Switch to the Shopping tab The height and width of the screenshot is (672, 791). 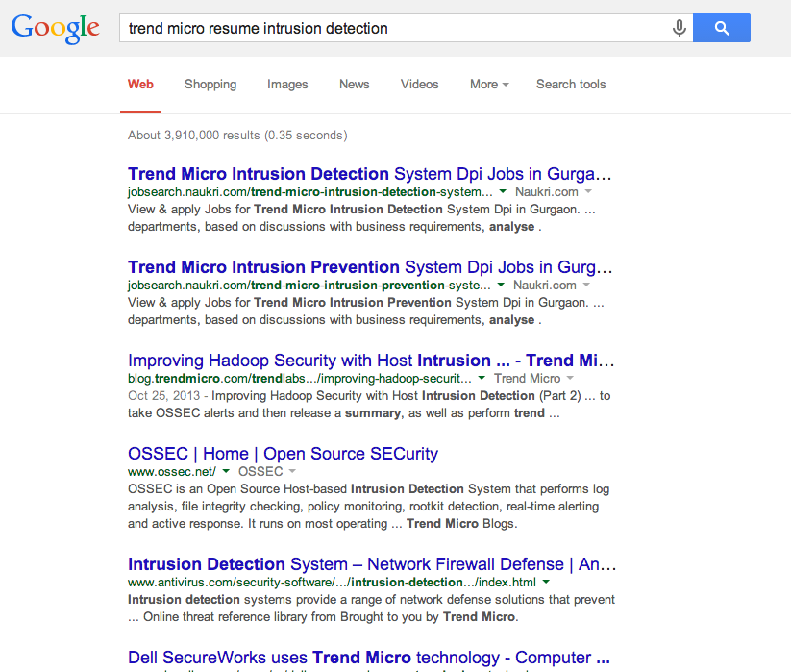click(x=210, y=85)
